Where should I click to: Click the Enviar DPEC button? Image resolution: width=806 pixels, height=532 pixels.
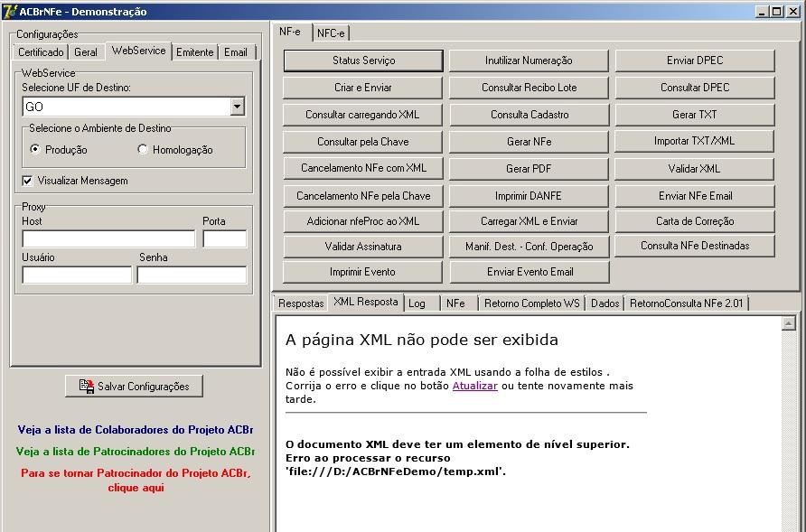click(695, 61)
